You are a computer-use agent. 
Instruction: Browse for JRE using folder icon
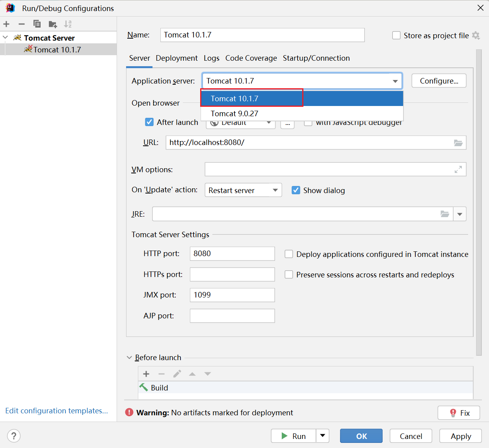[x=445, y=214]
